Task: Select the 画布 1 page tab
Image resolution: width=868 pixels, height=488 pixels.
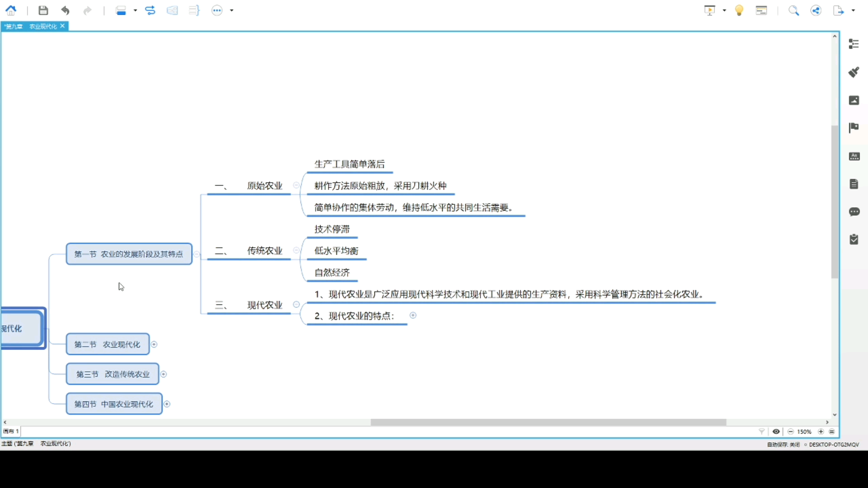Action: pyautogui.click(x=10, y=431)
